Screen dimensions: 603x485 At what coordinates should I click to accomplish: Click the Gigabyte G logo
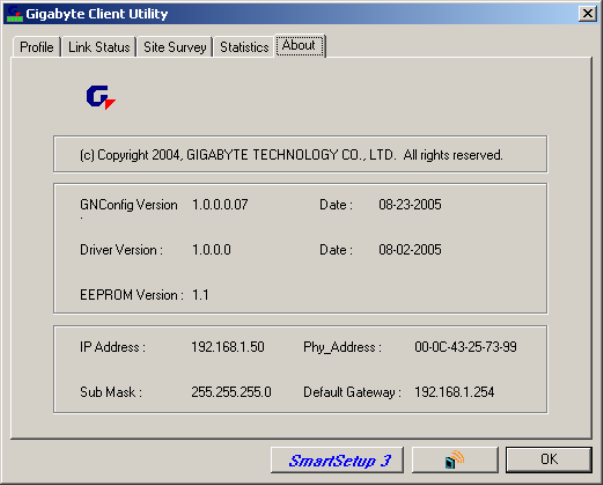pos(101,97)
